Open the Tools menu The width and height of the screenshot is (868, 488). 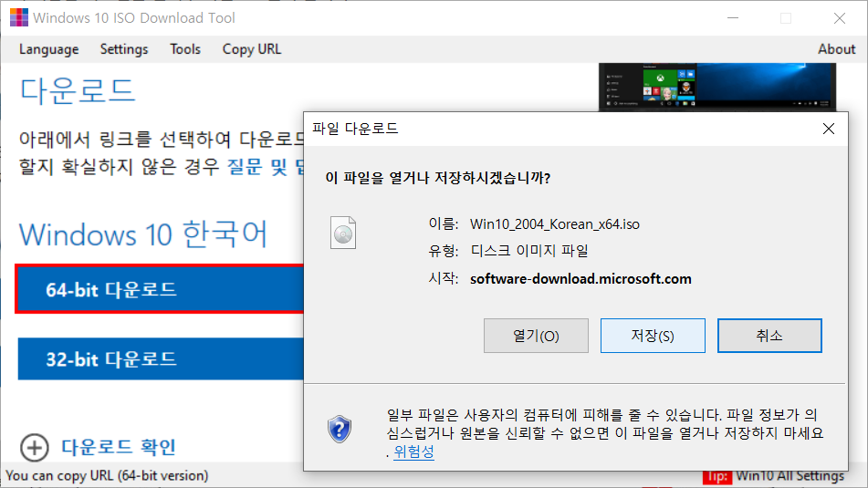point(185,49)
